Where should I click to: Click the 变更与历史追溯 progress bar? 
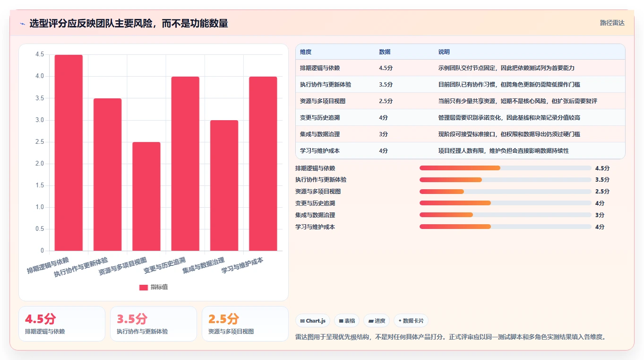[506, 203]
